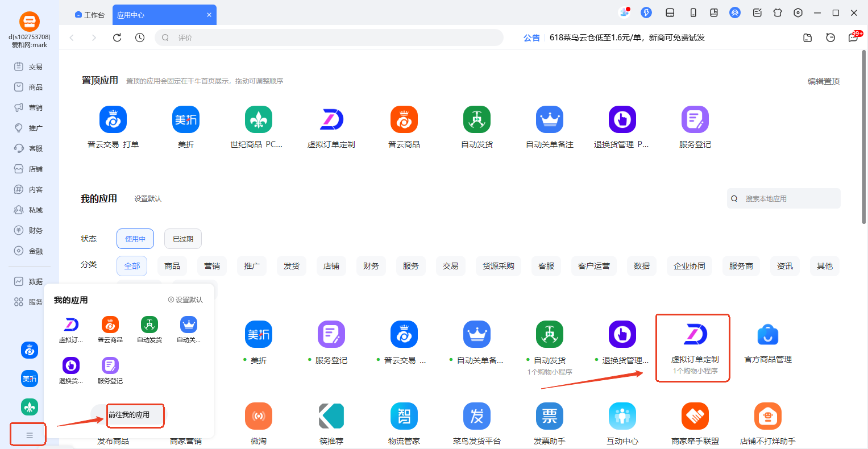Open 微淘 app icon

click(259, 417)
